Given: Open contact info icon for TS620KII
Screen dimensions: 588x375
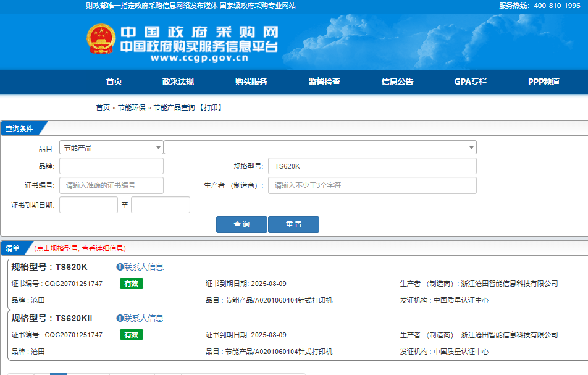Looking at the screenshot, I should (x=120, y=318).
